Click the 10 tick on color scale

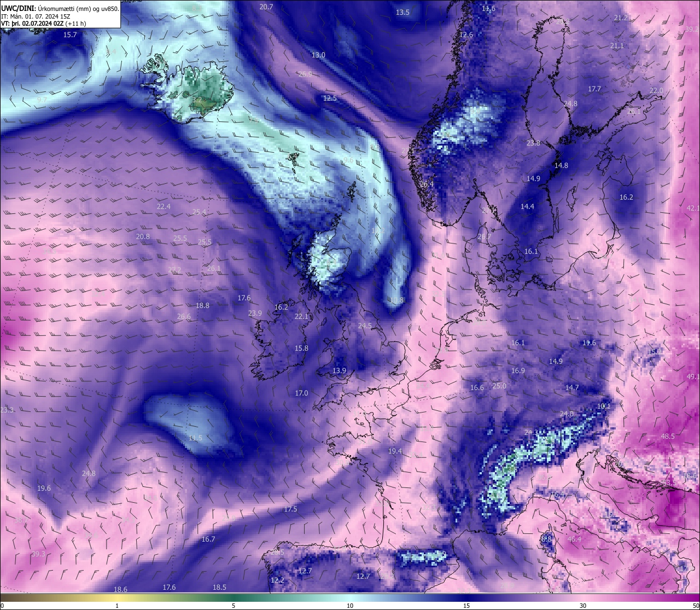pos(350,606)
